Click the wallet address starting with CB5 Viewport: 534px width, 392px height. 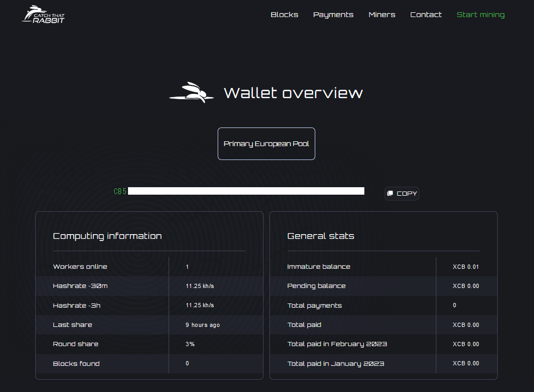point(239,191)
